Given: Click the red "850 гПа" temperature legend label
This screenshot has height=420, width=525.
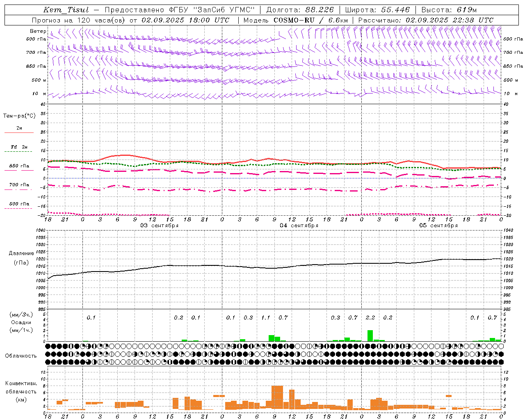Looking at the screenshot, I should point(19,166).
